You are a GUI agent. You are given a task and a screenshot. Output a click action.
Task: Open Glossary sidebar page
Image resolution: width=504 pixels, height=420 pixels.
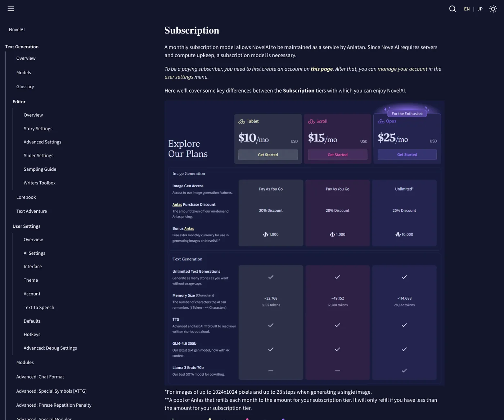tap(25, 87)
